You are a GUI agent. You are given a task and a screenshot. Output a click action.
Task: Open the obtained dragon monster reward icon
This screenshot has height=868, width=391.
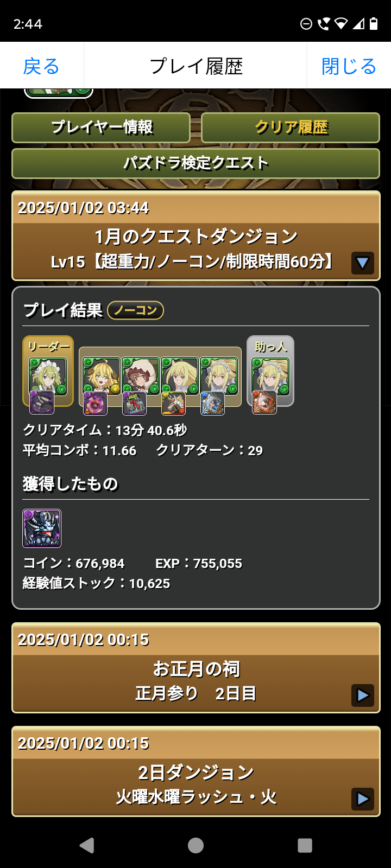click(x=42, y=528)
